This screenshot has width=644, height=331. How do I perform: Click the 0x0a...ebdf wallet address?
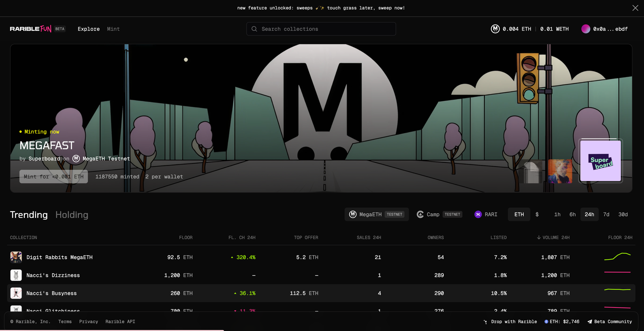pos(611,29)
